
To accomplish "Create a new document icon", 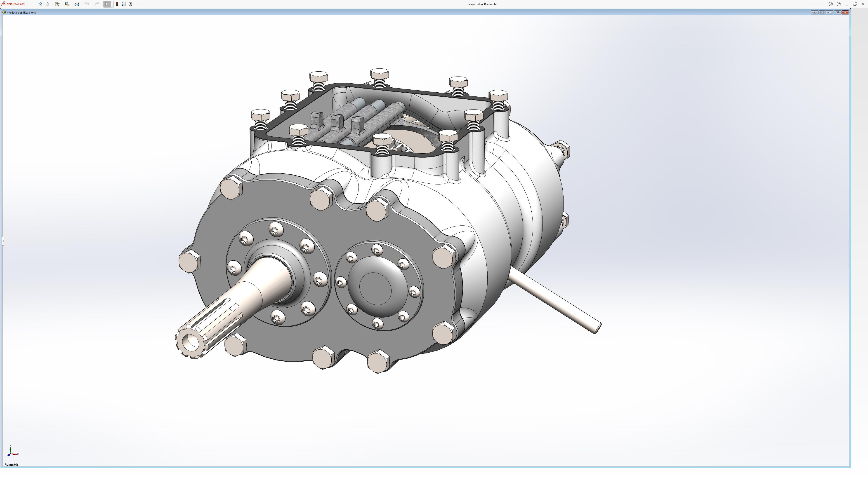I will [x=47, y=4].
